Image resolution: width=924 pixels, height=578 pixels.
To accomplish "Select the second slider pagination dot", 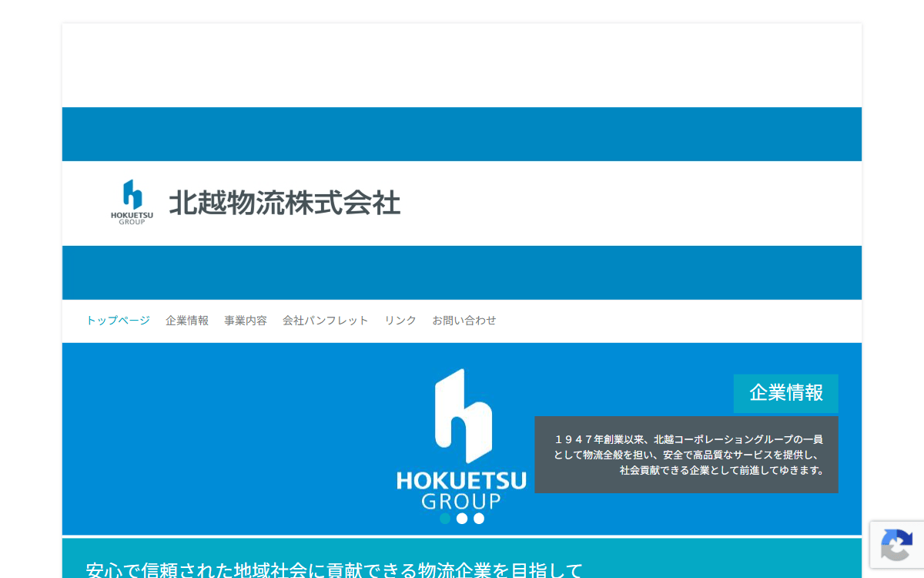I will (462, 519).
